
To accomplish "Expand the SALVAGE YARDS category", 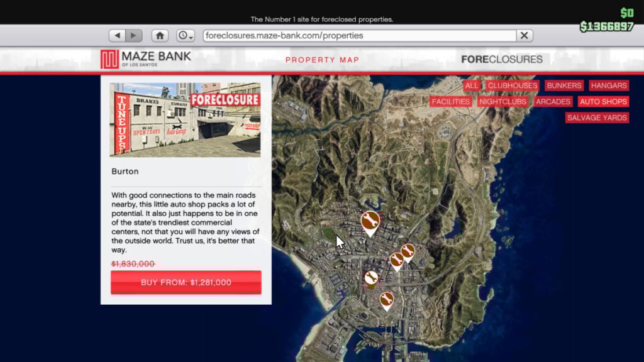I will (596, 118).
